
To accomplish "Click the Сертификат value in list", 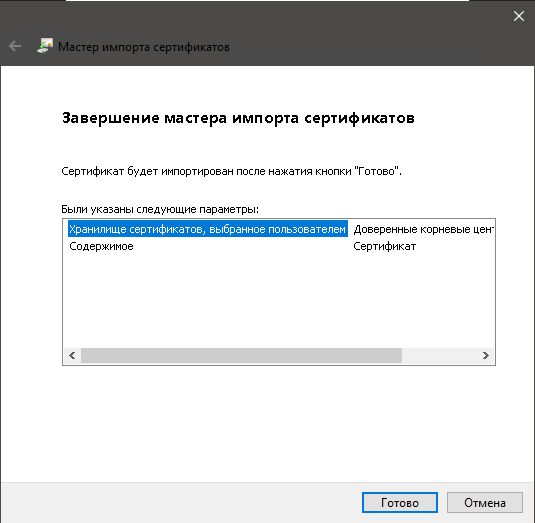I will 385,246.
